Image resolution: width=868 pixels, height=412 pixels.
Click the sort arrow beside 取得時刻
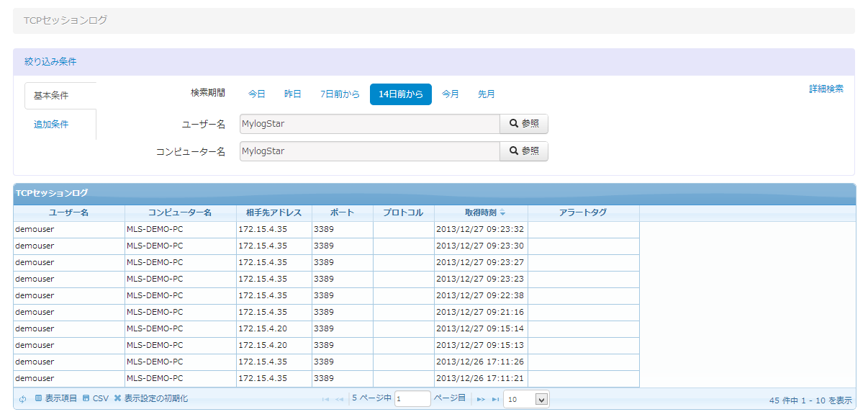pyautogui.click(x=503, y=213)
